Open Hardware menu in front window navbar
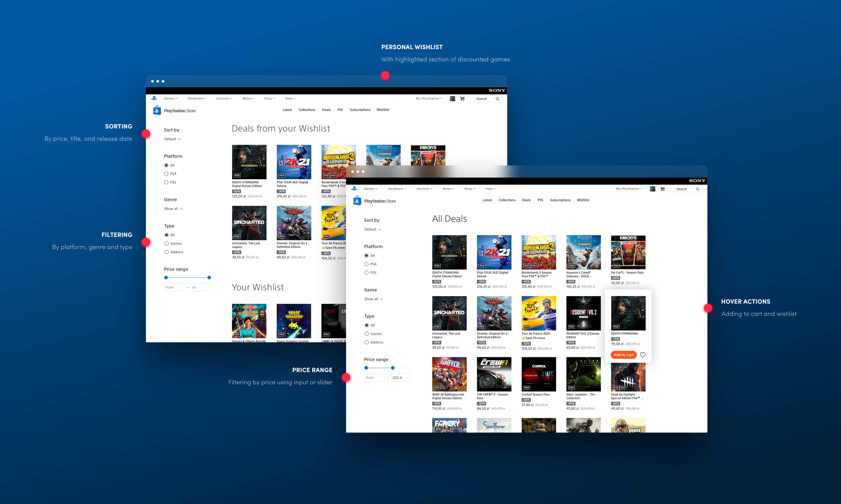841x504 pixels. pos(397,189)
